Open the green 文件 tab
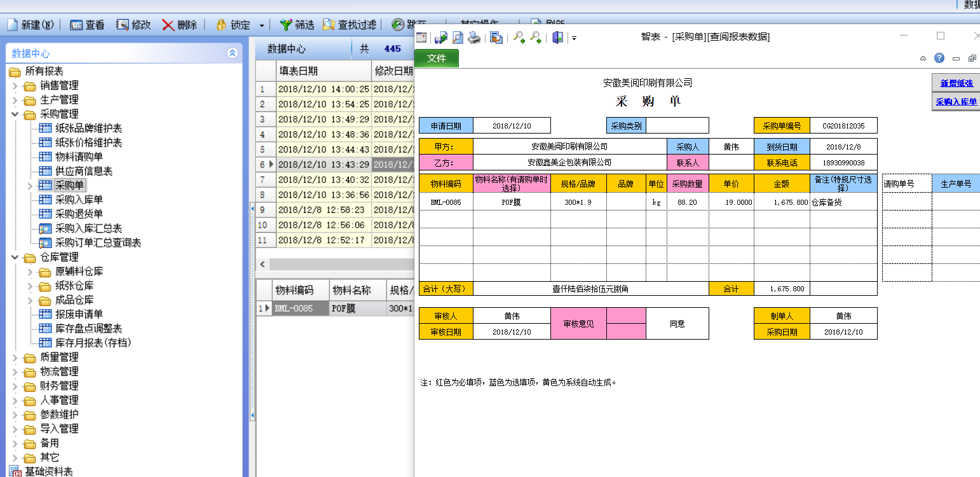This screenshot has height=477, width=980. coord(437,58)
